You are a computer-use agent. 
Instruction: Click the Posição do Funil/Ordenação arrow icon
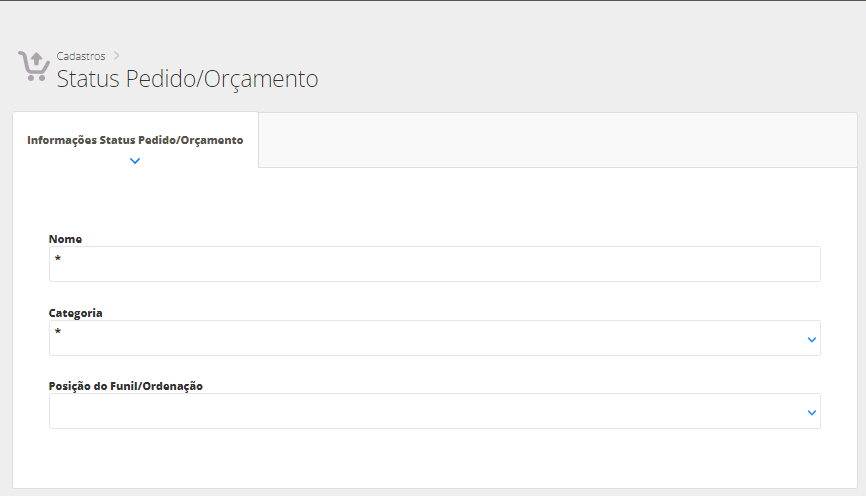click(x=811, y=412)
